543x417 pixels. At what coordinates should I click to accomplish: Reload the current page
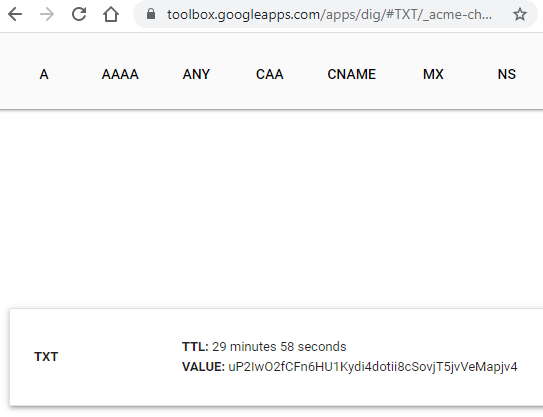[x=79, y=15]
